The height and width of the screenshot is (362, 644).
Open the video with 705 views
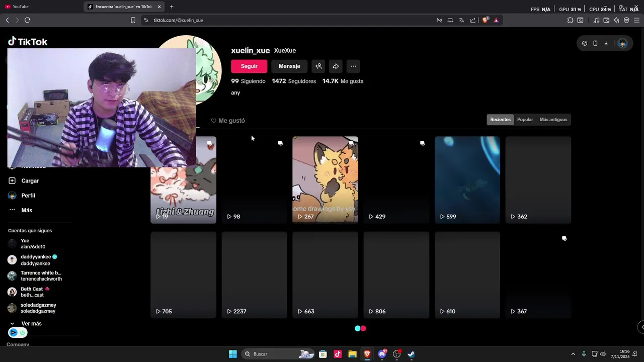click(x=183, y=275)
